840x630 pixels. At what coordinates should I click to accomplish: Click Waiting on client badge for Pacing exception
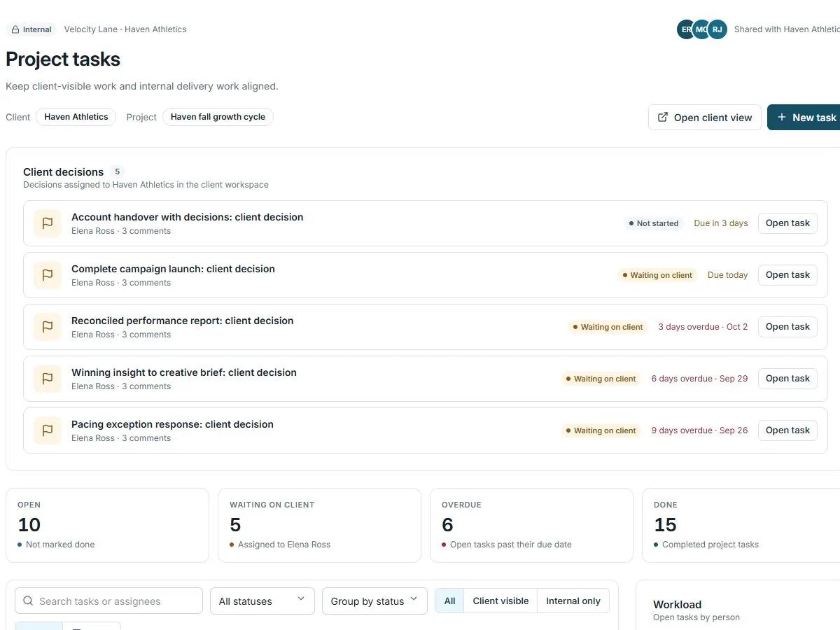tap(601, 430)
